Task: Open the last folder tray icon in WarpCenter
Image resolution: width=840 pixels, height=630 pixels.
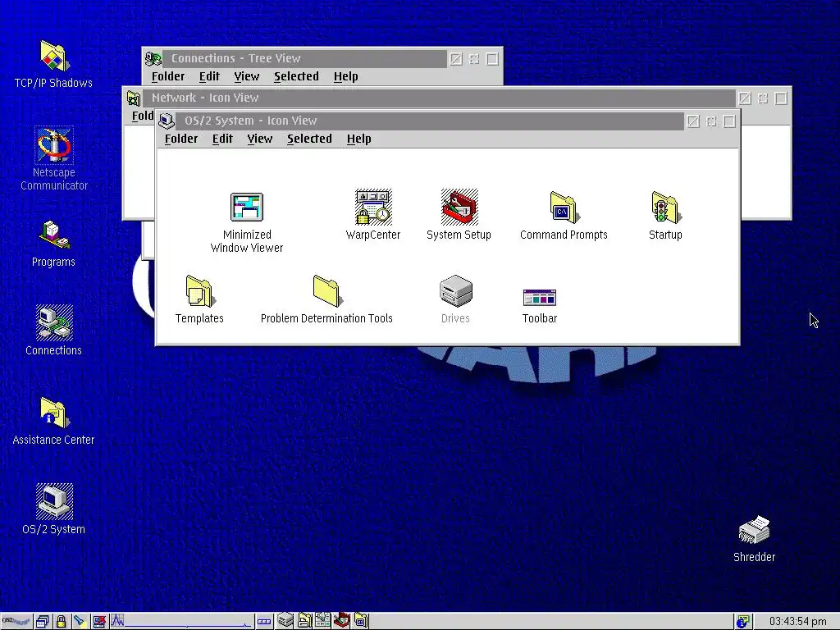Action: click(x=361, y=620)
